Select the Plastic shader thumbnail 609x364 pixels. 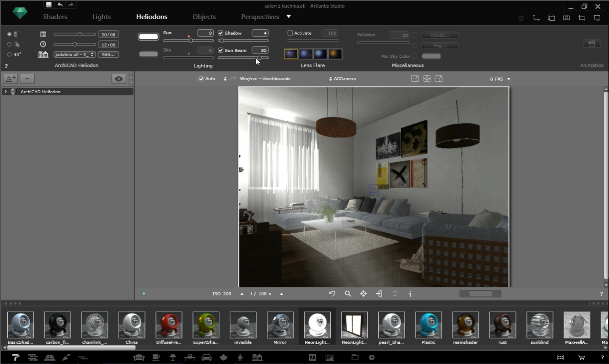coord(428,325)
